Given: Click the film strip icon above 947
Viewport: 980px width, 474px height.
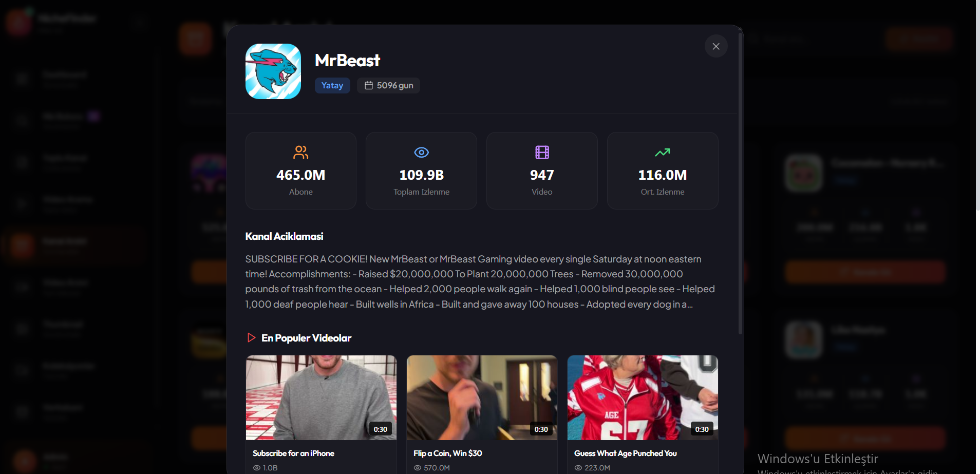Looking at the screenshot, I should pos(542,152).
